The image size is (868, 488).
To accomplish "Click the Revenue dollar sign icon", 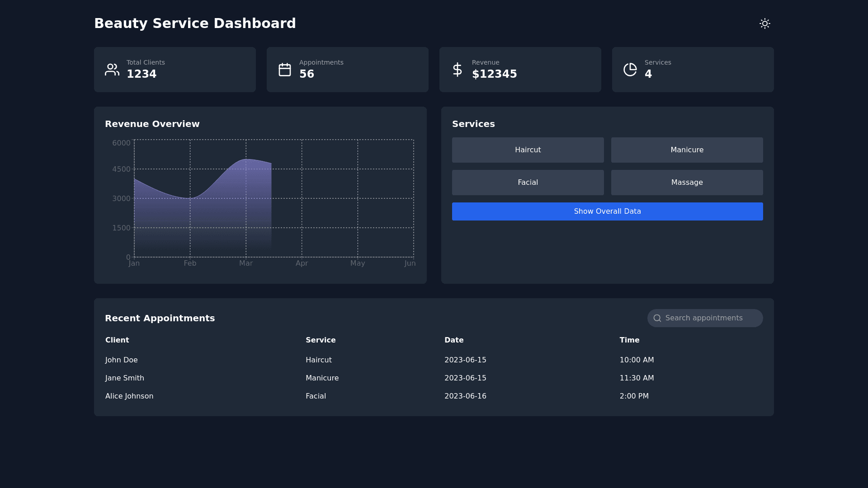I will pyautogui.click(x=457, y=70).
